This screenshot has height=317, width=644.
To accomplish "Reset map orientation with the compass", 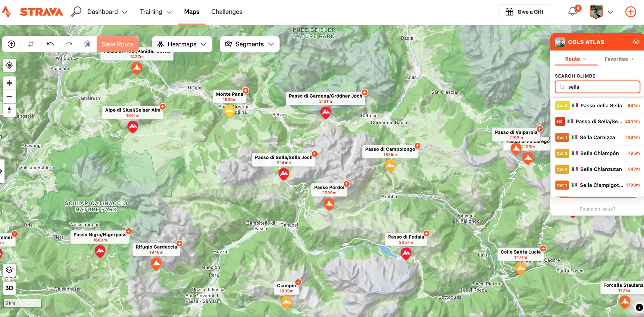I will pyautogui.click(x=9, y=110).
